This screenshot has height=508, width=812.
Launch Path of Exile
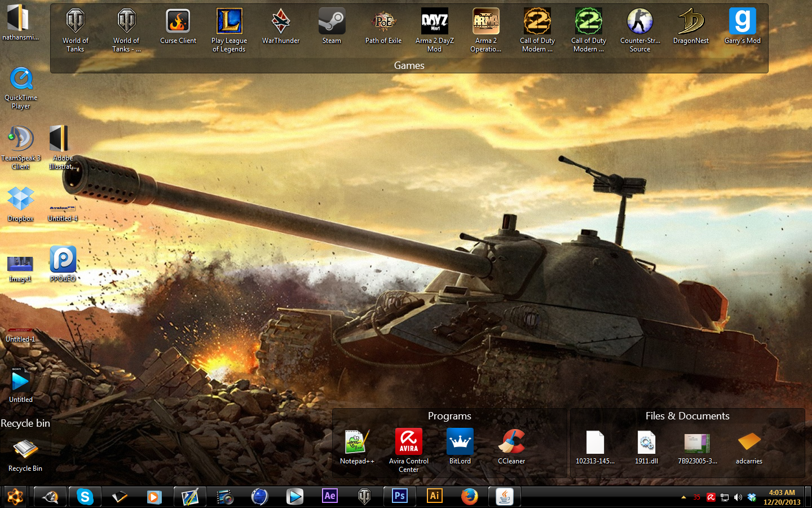click(x=383, y=27)
